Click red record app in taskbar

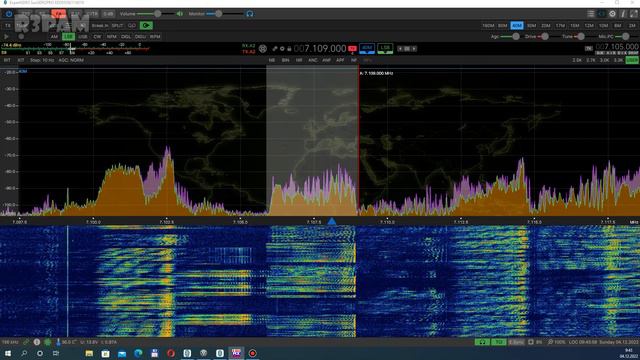pyautogui.click(x=253, y=353)
